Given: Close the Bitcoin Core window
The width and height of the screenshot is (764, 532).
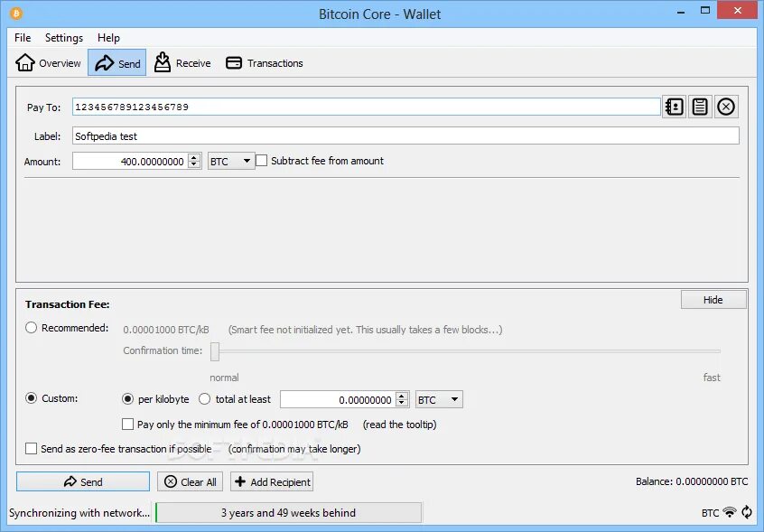Looking at the screenshot, I should [x=737, y=10].
